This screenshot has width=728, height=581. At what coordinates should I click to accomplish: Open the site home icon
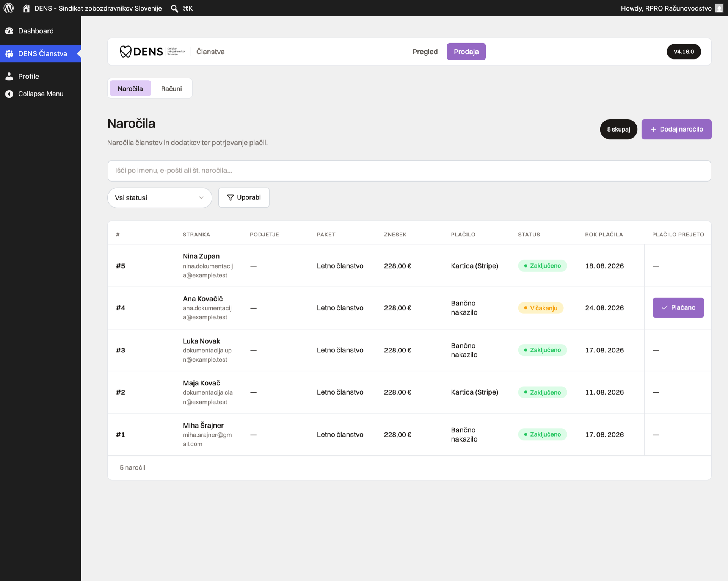pos(26,8)
